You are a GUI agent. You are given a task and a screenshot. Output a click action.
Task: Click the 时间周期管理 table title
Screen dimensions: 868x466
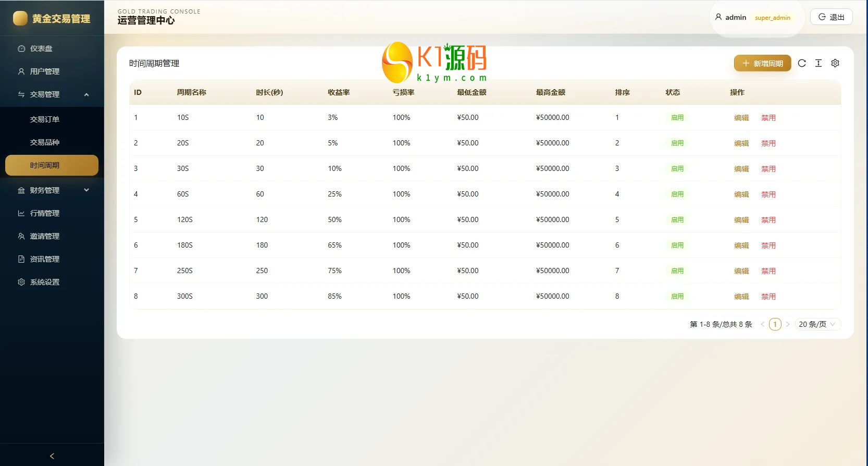click(154, 64)
